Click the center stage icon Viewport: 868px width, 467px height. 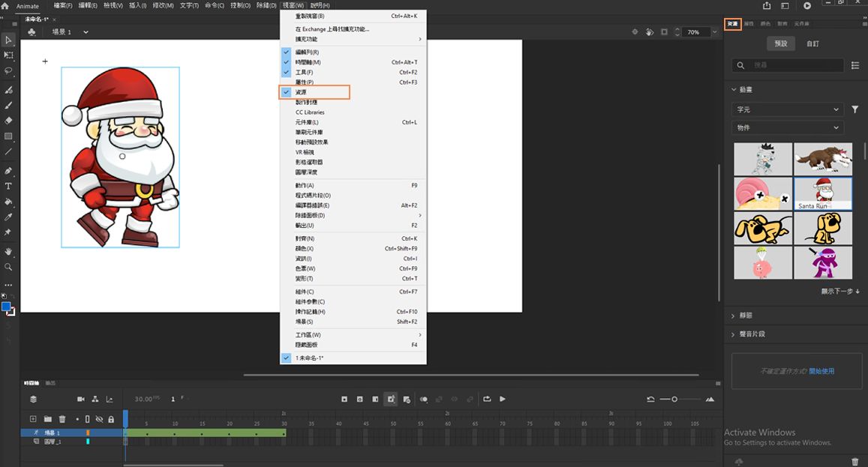coord(635,32)
